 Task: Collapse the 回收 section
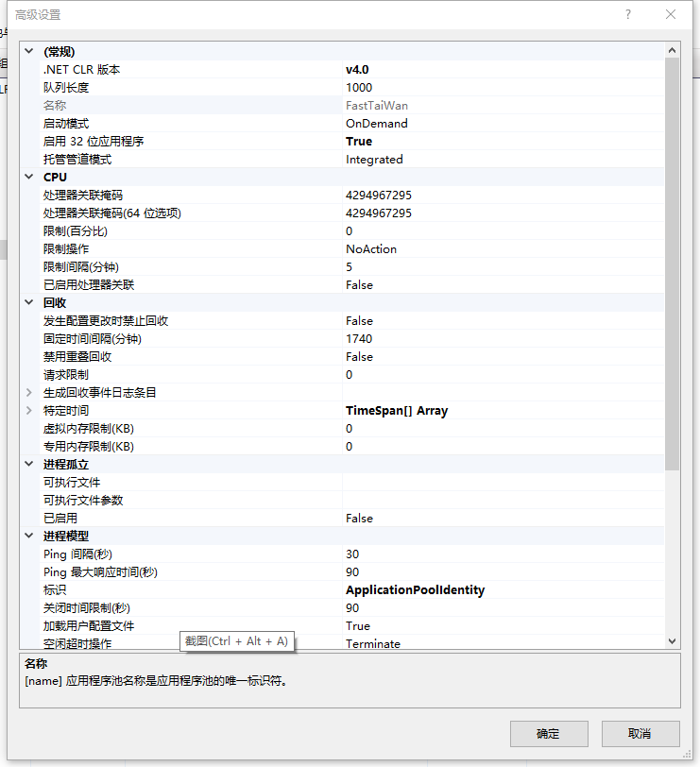point(29,302)
